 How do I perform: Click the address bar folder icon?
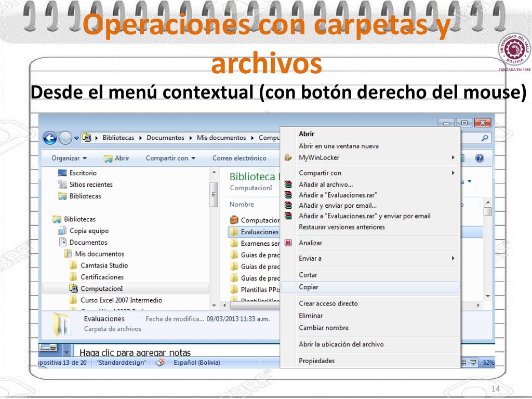(x=87, y=137)
